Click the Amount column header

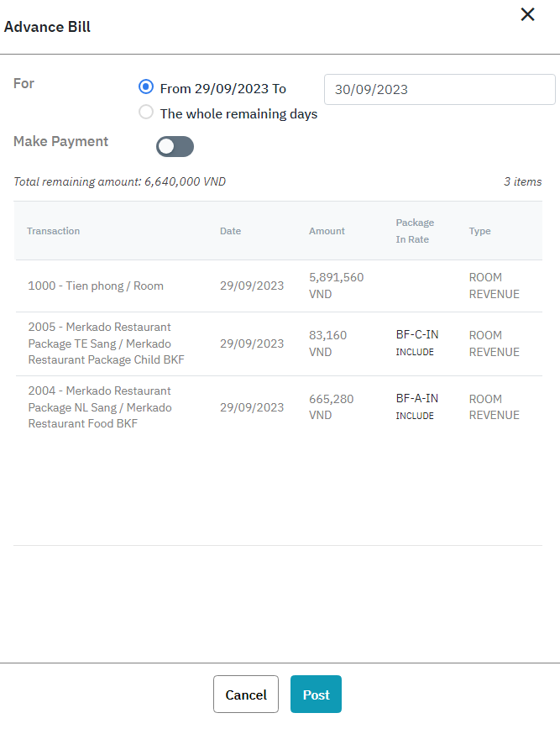coord(327,231)
